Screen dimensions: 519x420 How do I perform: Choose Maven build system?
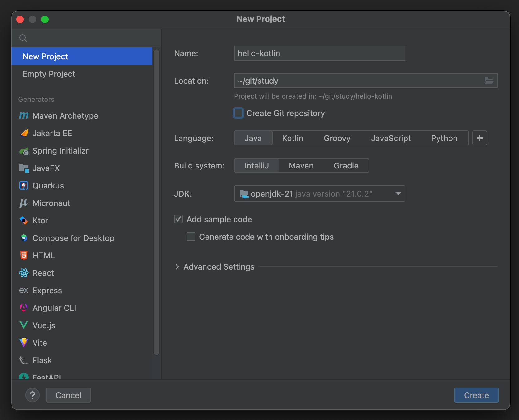point(301,165)
